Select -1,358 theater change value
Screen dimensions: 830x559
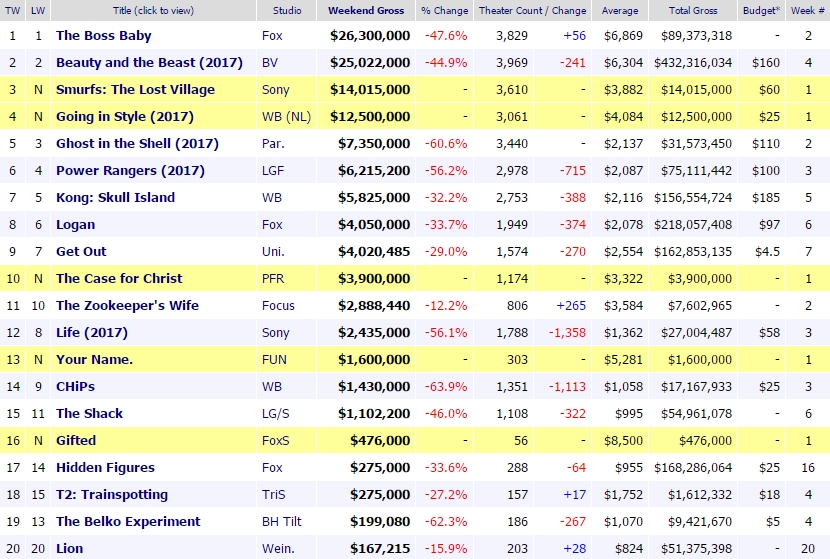(567, 332)
